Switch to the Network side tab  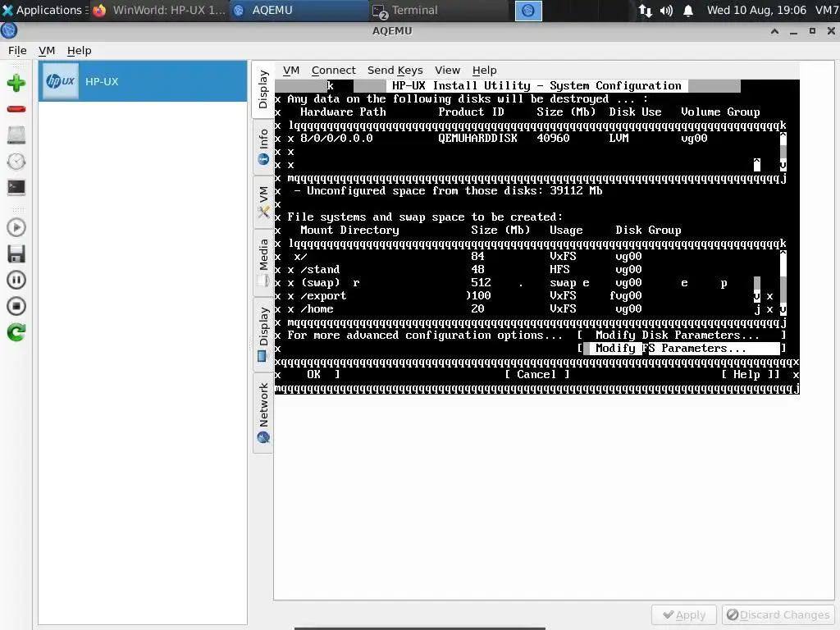point(263,413)
